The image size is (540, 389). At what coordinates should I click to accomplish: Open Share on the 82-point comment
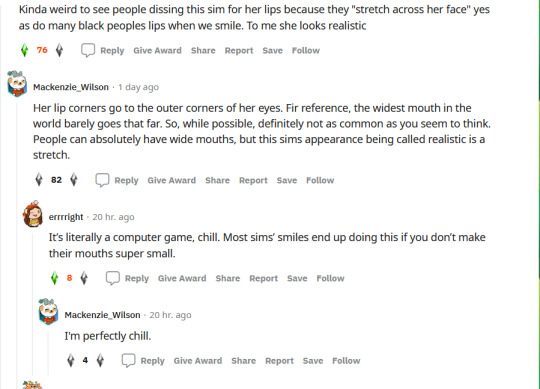217,180
